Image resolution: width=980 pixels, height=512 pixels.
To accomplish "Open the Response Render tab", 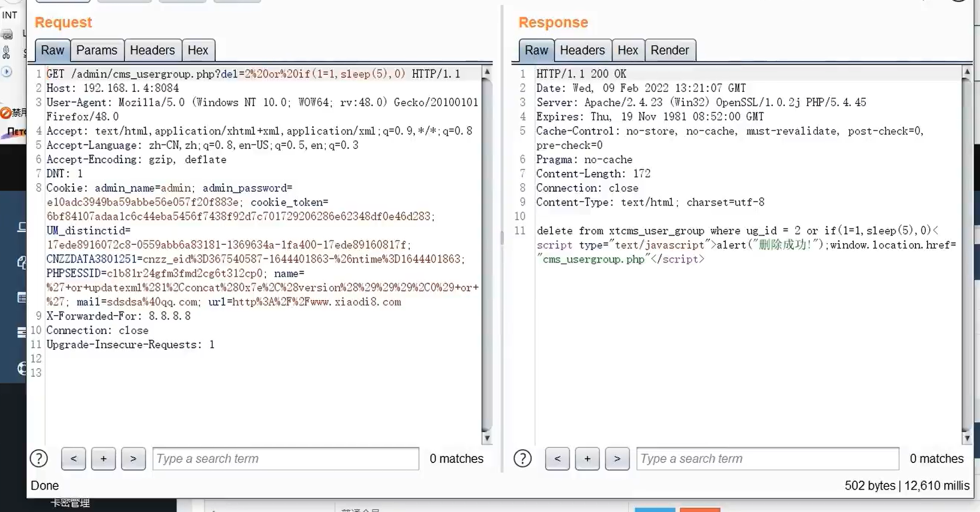I will coord(670,50).
